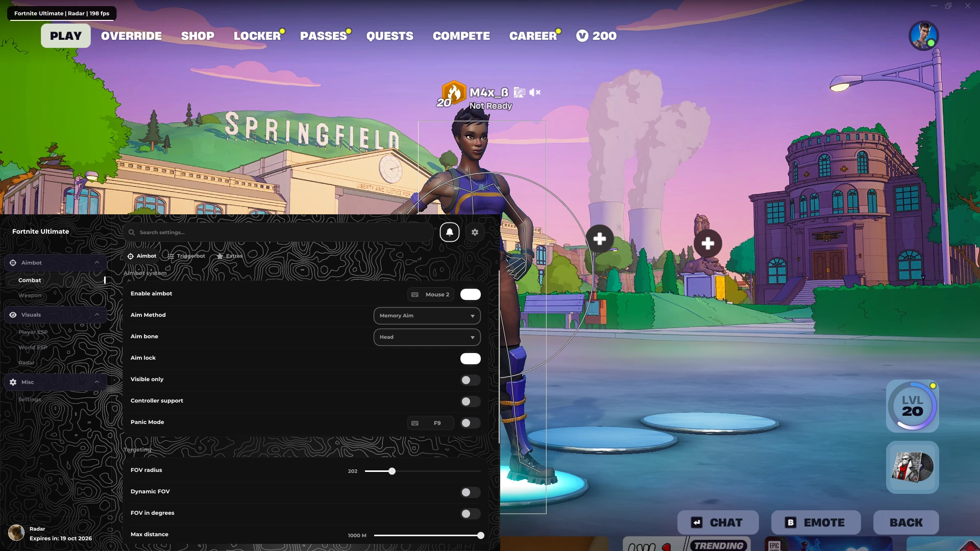Open the record music thumbnail below LVL 20

coord(913,467)
